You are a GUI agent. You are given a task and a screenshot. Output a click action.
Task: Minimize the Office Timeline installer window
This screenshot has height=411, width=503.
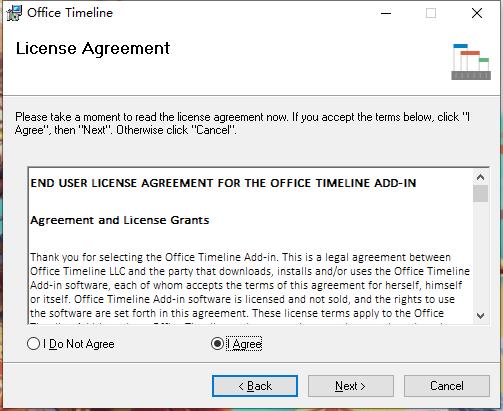click(386, 13)
